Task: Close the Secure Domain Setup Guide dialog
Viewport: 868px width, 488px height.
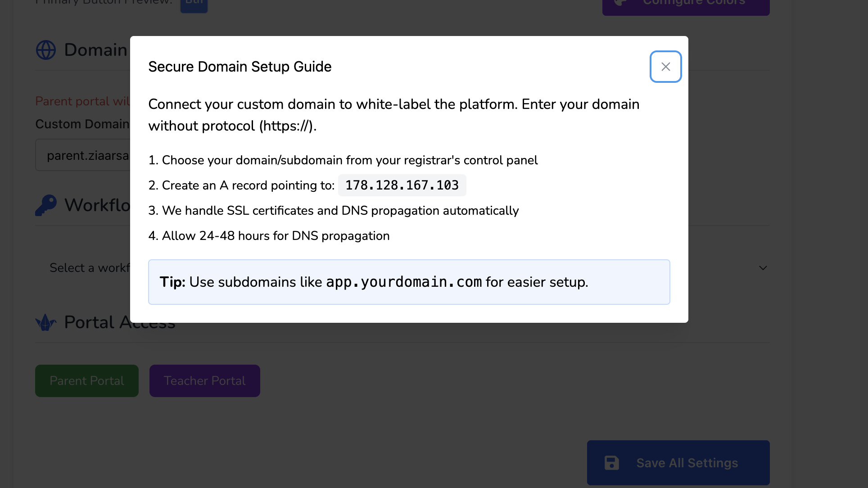Action: tap(665, 67)
